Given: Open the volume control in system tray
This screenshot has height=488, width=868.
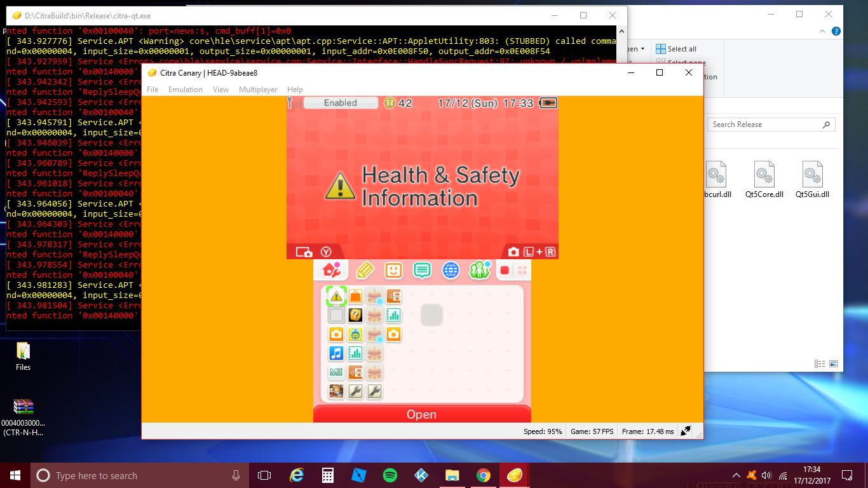Looking at the screenshot, I should [x=766, y=475].
